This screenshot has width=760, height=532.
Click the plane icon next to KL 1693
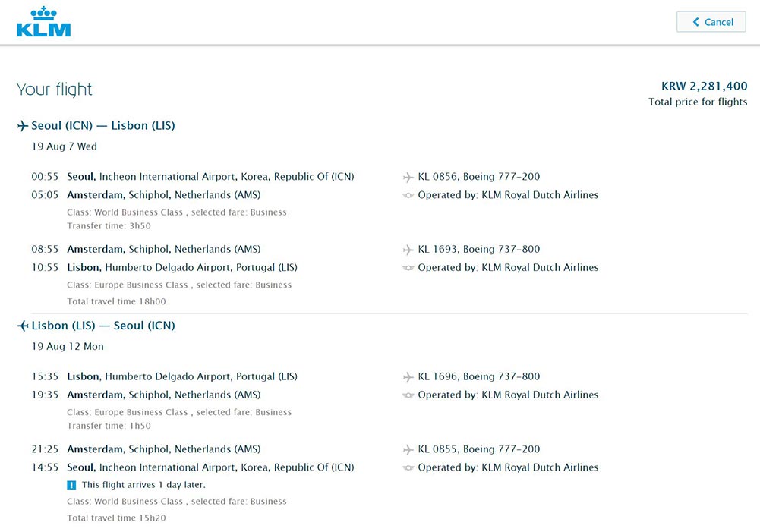tap(408, 250)
